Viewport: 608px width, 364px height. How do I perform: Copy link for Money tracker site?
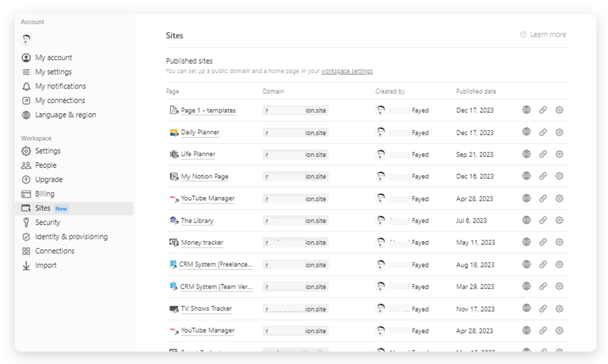click(x=543, y=242)
